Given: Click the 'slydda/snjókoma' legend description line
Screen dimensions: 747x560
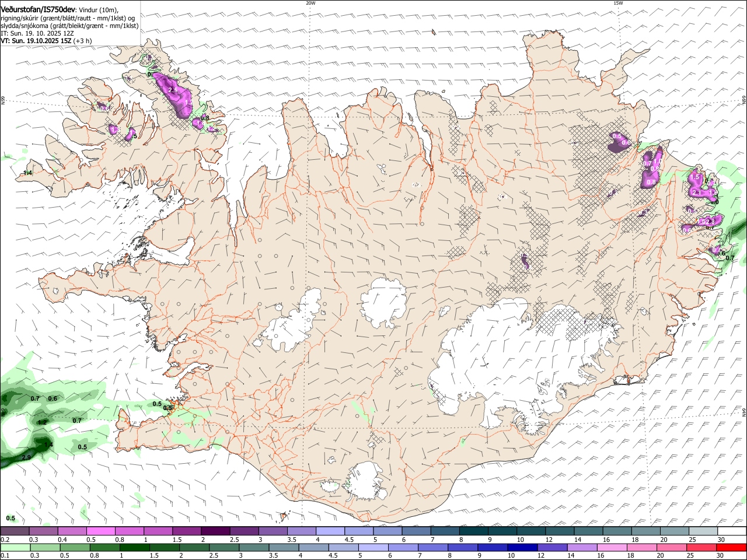Looking at the screenshot, I should pyautogui.click(x=69, y=26).
